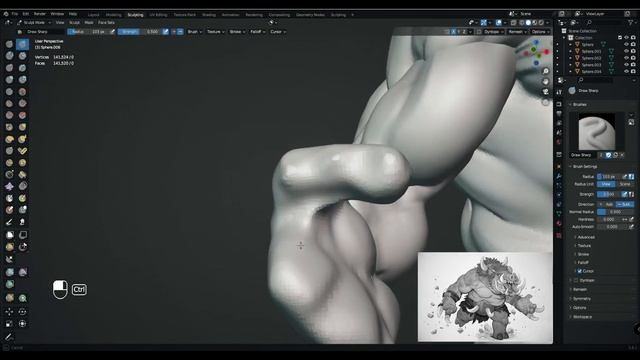Viewport: 640px width, 360px height.
Task: Open the Modifiers wrench properties tab
Action: pos(559,176)
